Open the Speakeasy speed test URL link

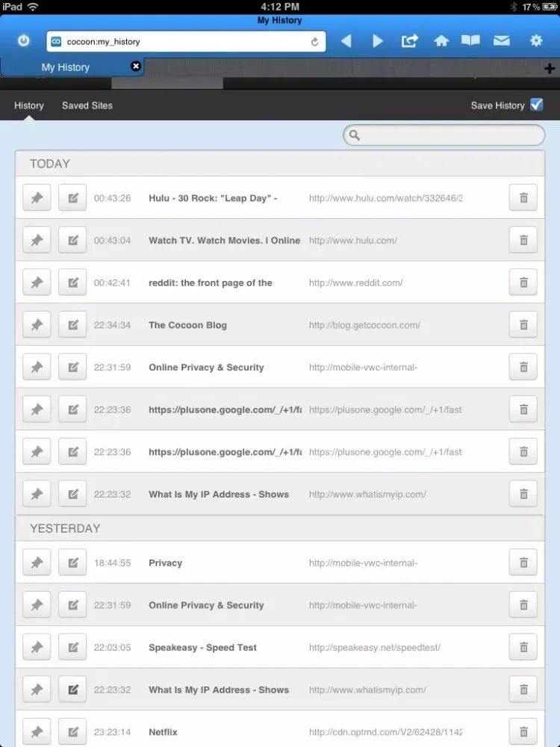pyautogui.click(x=375, y=648)
